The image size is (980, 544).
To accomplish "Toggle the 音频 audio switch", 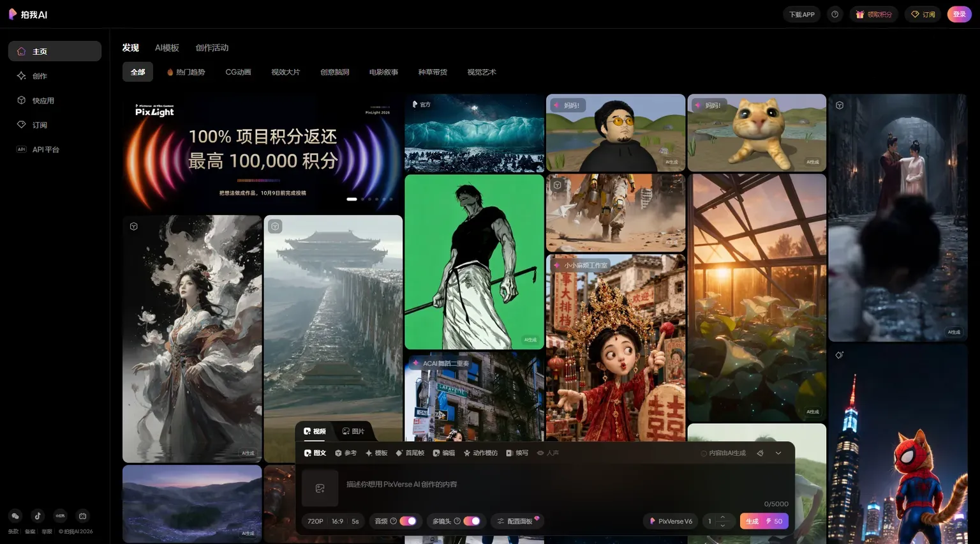I will coord(408,521).
